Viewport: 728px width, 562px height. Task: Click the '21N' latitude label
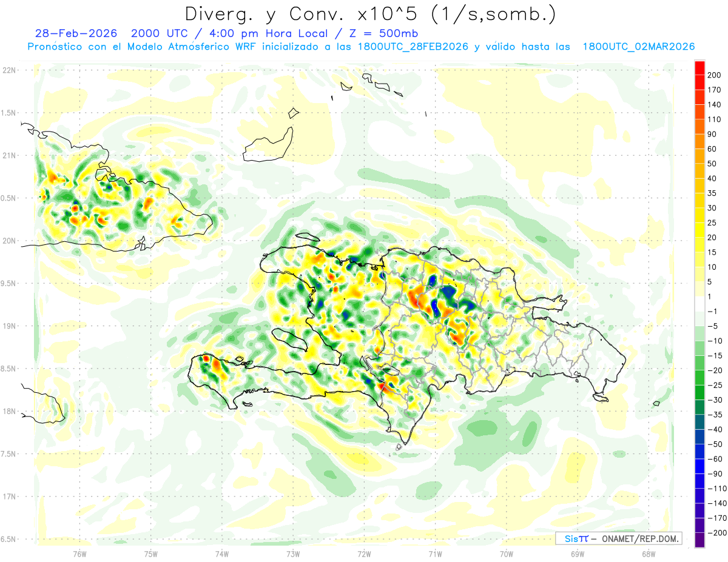(8, 156)
